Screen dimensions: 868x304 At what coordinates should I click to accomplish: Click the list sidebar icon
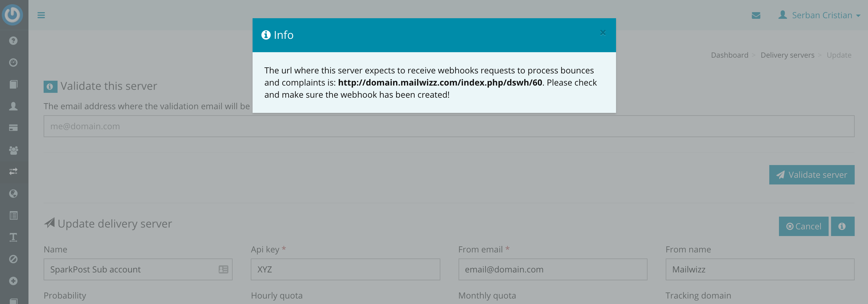(14, 216)
